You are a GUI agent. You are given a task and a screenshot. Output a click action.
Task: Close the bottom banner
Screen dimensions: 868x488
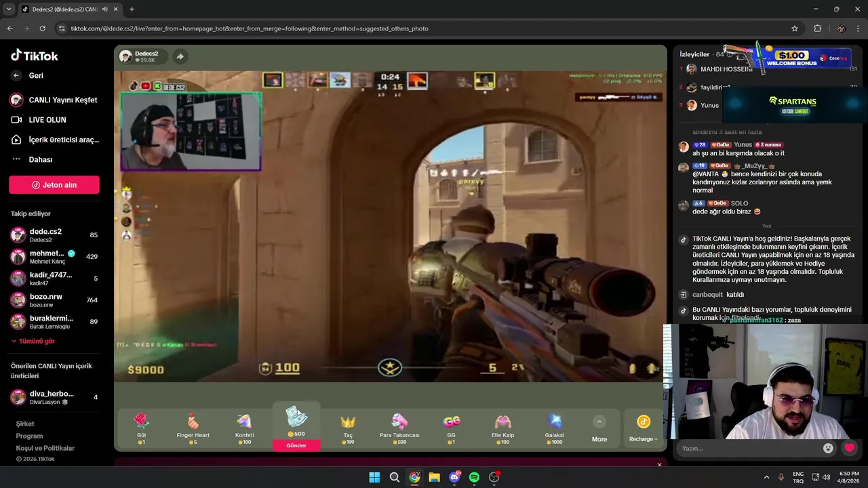tap(659, 465)
